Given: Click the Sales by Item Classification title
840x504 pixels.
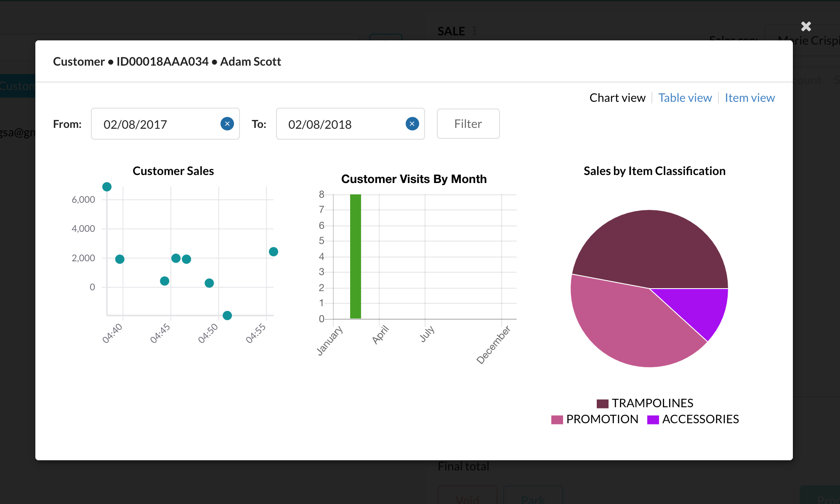Looking at the screenshot, I should [654, 171].
